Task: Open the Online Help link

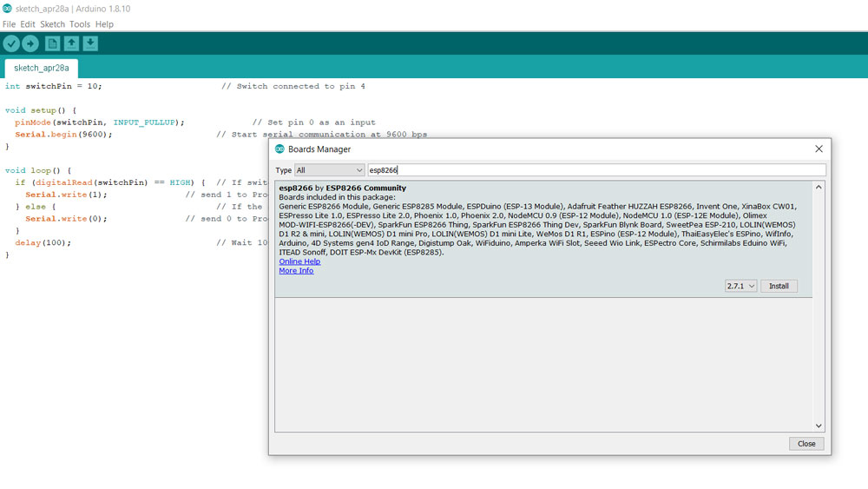Action: coord(299,261)
